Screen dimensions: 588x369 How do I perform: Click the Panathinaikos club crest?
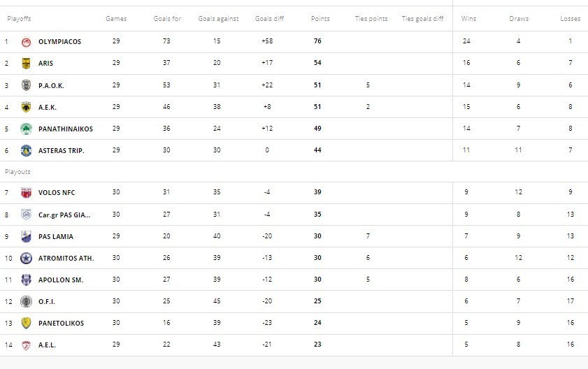(26, 129)
